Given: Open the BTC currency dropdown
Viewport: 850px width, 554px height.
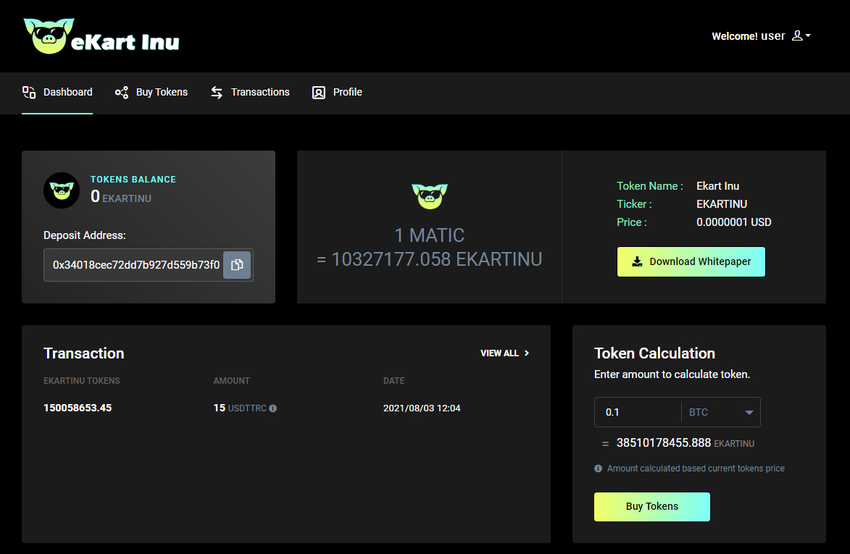Looking at the screenshot, I should pos(720,412).
